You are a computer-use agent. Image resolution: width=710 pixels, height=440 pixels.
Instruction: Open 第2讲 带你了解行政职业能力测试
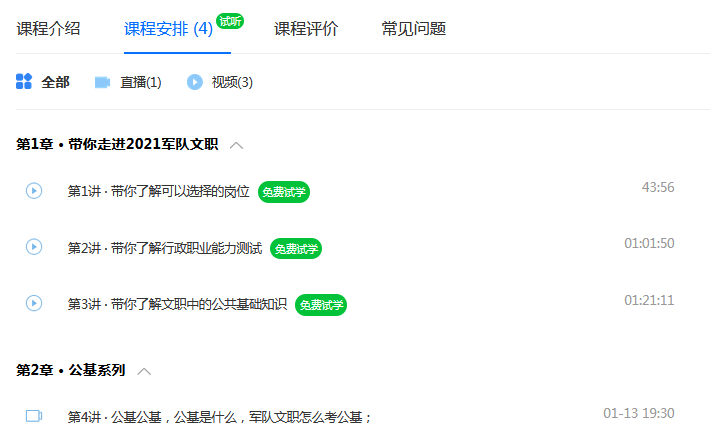(165, 249)
